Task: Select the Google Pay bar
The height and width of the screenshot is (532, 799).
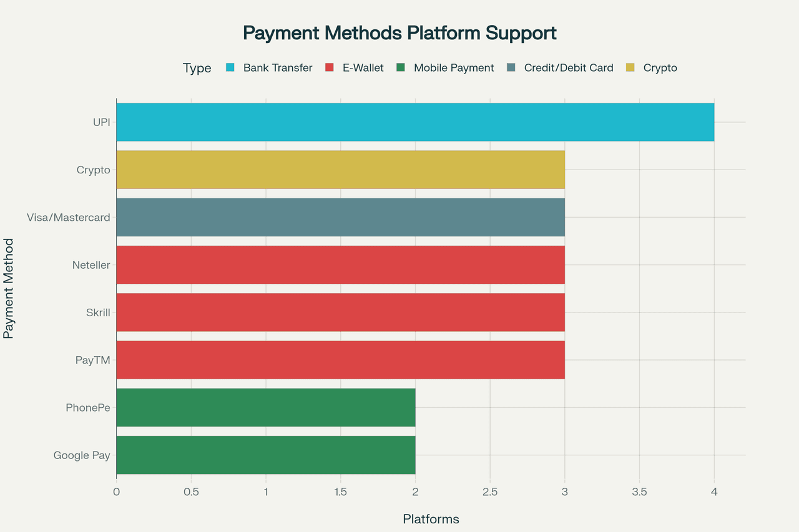Action: tap(265, 455)
